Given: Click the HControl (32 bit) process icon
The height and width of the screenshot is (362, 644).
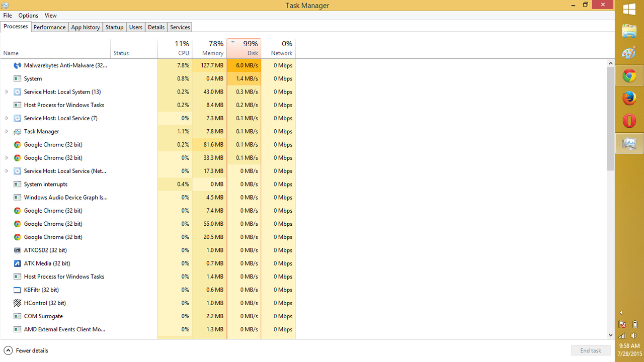Looking at the screenshot, I should 18,303.
